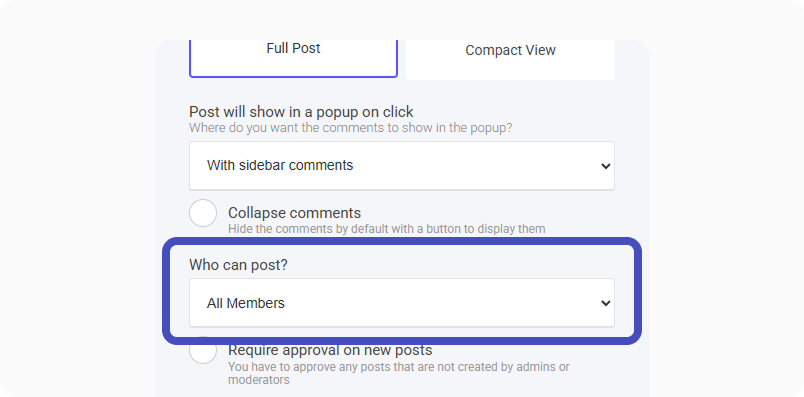Click the chevron arrow on the All Members dropdown
Screen dimensions: 804x397
click(606, 303)
